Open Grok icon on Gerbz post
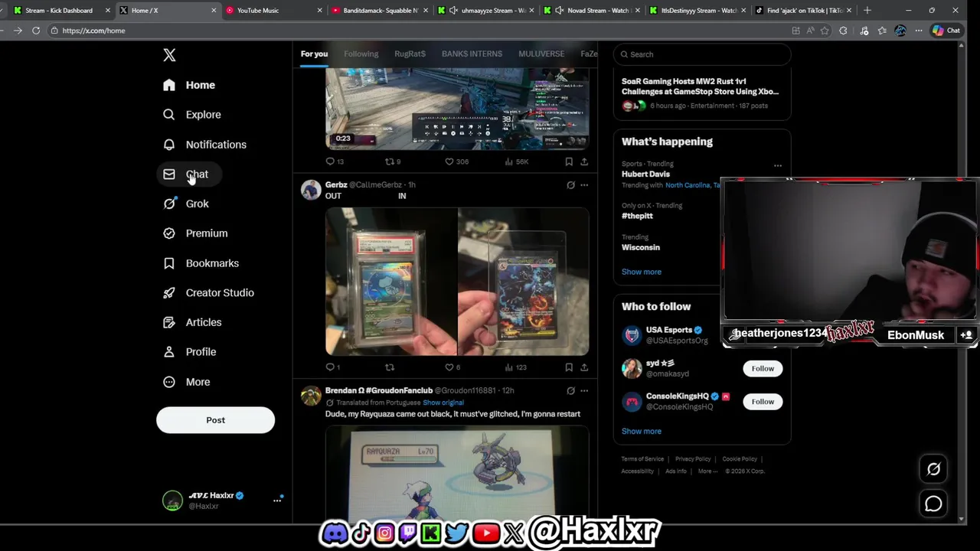The height and width of the screenshot is (551, 980). 570,185
